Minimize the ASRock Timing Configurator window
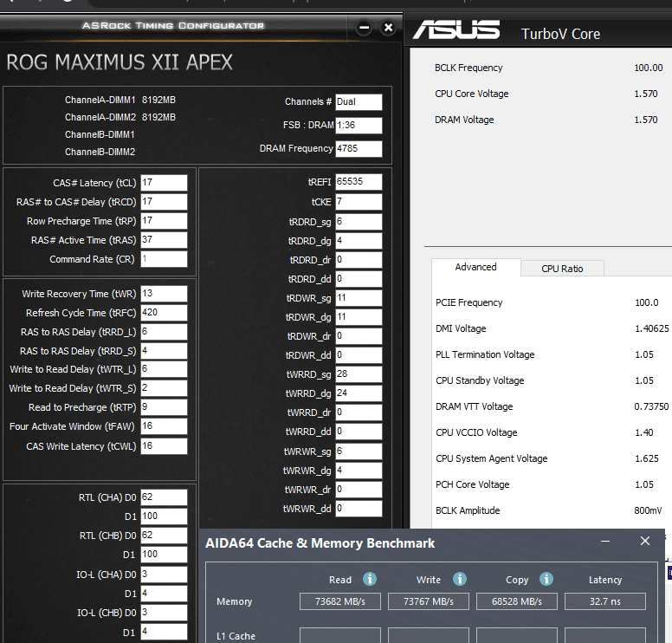This screenshot has height=643, width=672. pyautogui.click(x=364, y=28)
